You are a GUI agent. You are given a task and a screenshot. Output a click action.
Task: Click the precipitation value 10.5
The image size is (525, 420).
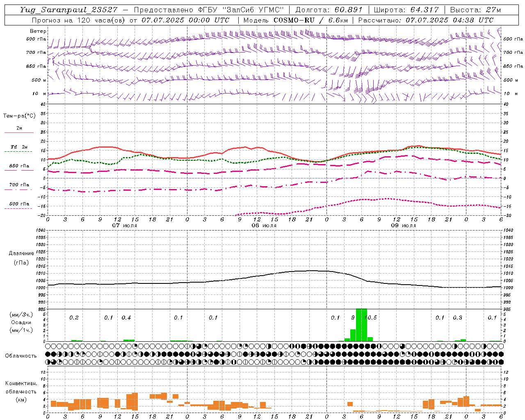point(371,317)
